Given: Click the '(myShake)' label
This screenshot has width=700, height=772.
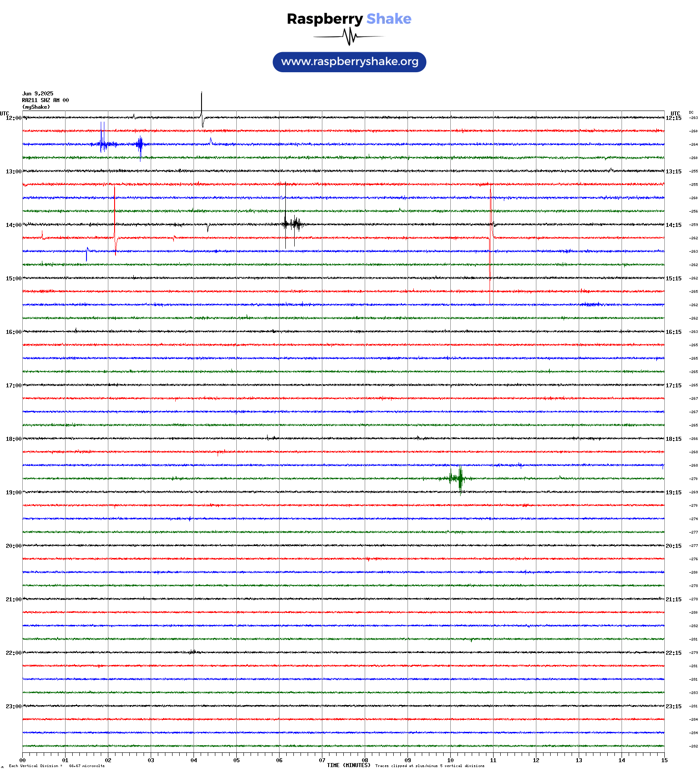Looking at the screenshot, I should [x=36, y=107].
